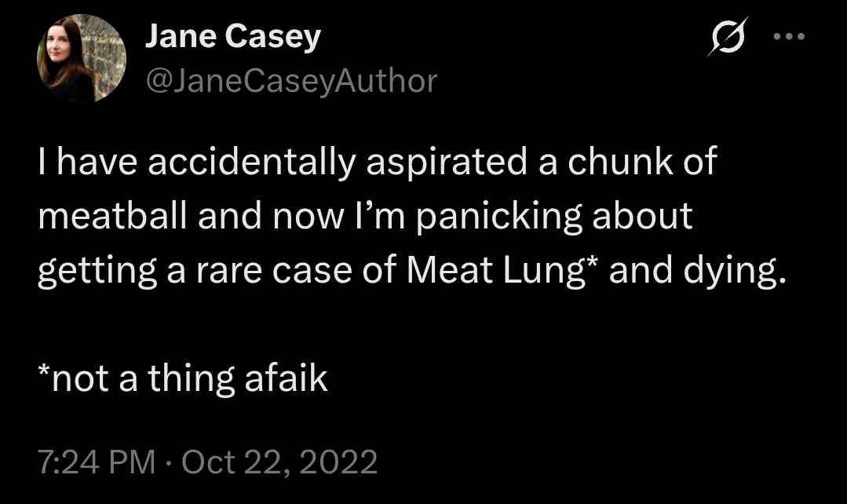Screen dimensions: 847x504
Task: Click the line starting "getting a rare case"
Action: 411,270
